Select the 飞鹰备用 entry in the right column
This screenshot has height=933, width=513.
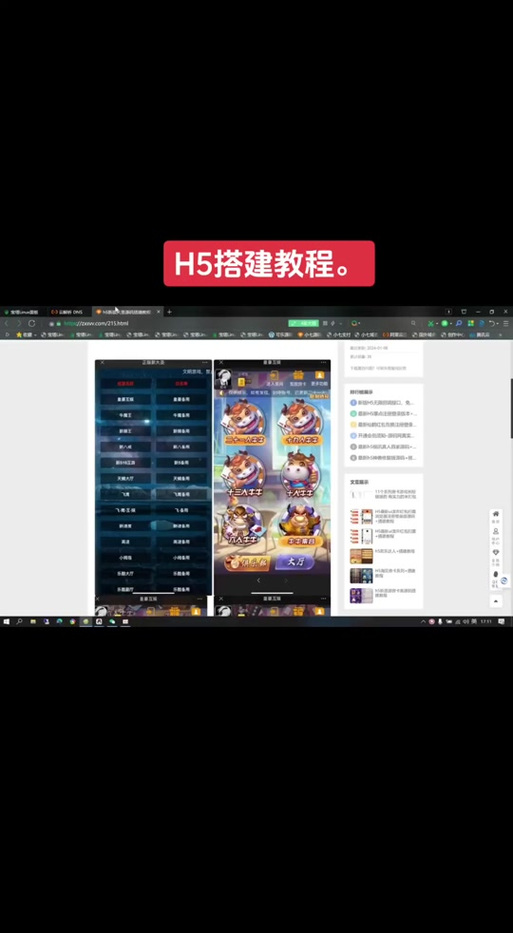click(x=182, y=494)
